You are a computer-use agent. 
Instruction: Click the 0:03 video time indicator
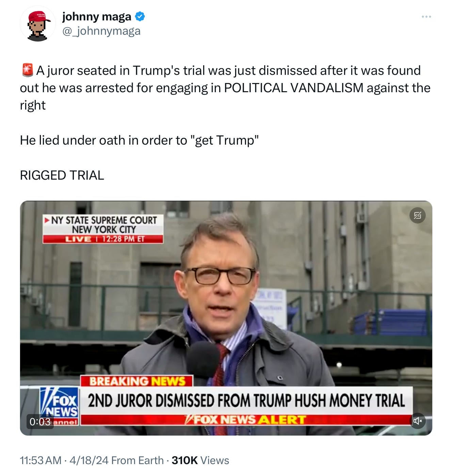(40, 422)
